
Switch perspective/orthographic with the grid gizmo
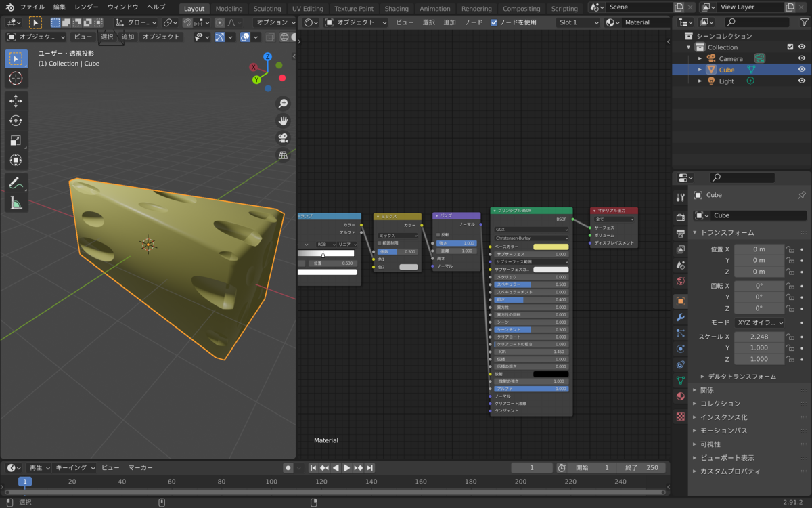(284, 155)
